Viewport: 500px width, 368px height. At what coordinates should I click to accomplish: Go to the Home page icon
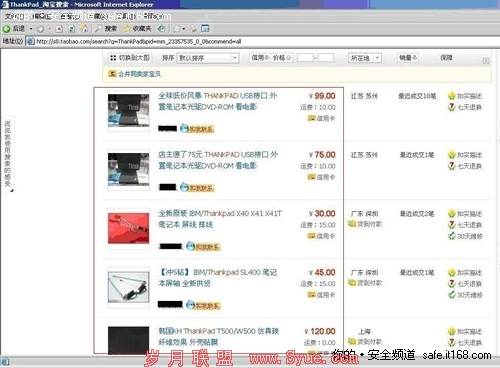point(84,29)
